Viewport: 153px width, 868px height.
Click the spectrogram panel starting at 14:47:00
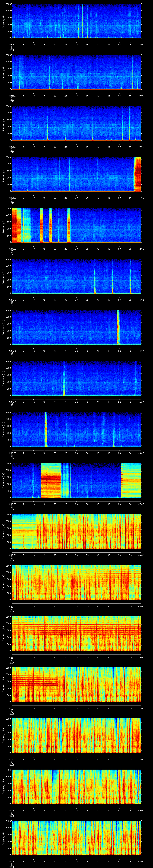point(77,532)
